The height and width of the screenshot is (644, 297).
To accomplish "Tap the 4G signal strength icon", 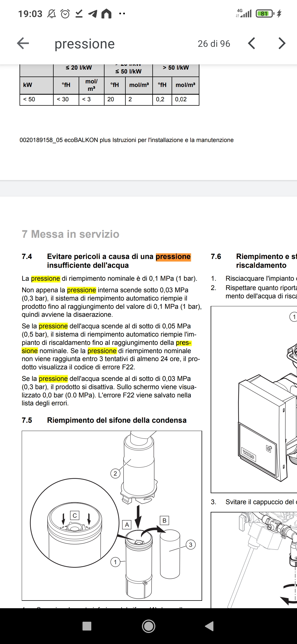I will [x=244, y=13].
